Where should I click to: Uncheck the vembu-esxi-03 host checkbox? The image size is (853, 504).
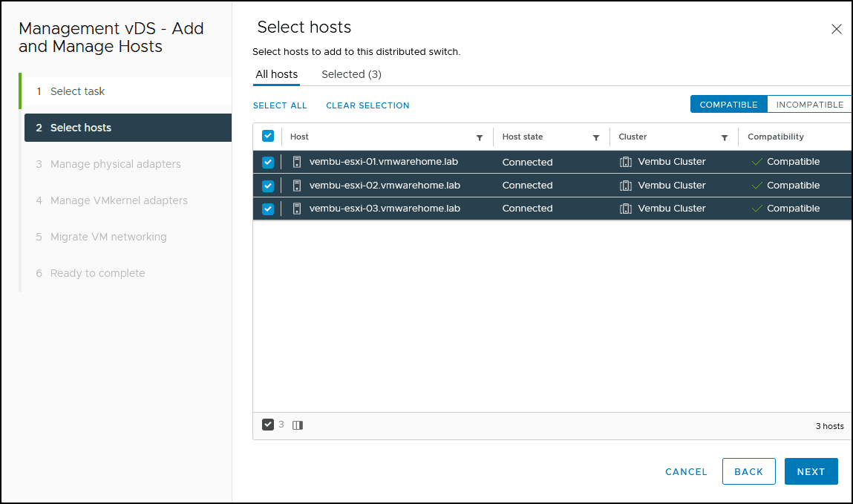[268, 209]
